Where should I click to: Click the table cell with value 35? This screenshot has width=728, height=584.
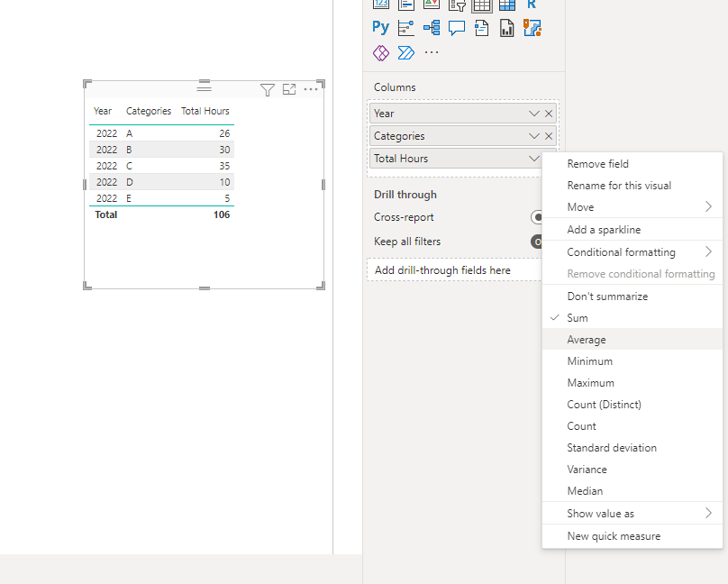point(224,166)
